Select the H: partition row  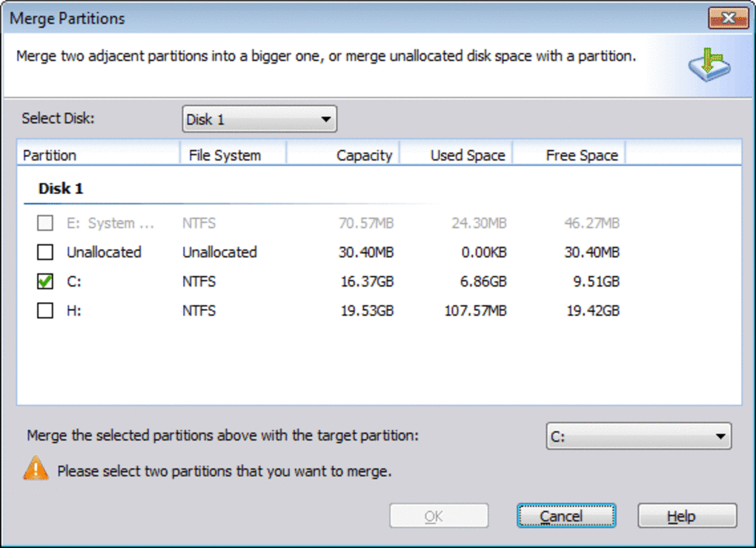pos(74,311)
